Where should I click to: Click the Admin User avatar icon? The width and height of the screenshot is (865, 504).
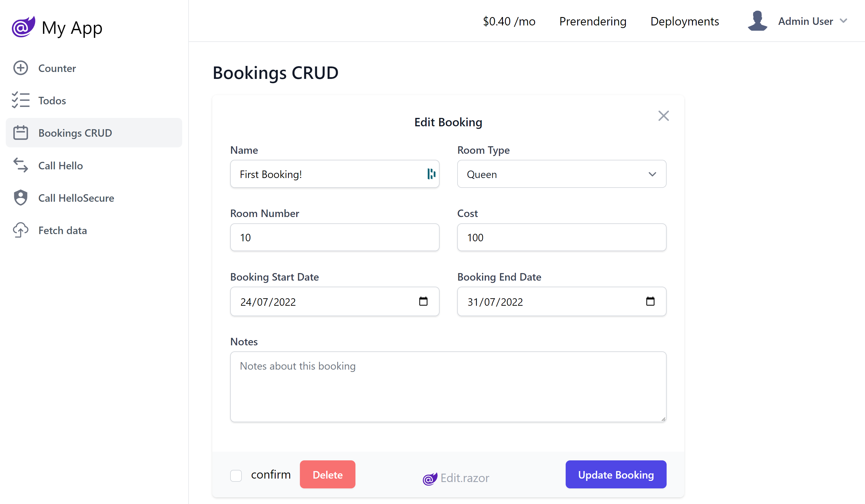click(757, 21)
